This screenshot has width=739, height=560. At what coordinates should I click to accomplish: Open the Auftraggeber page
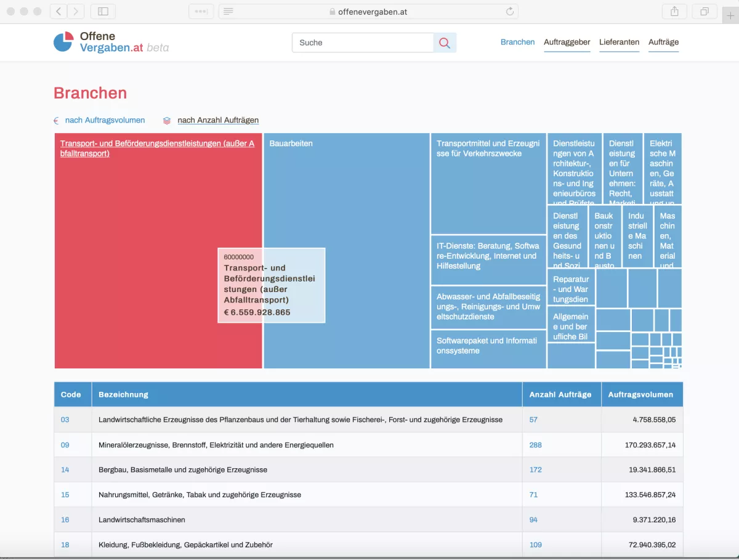coord(567,43)
